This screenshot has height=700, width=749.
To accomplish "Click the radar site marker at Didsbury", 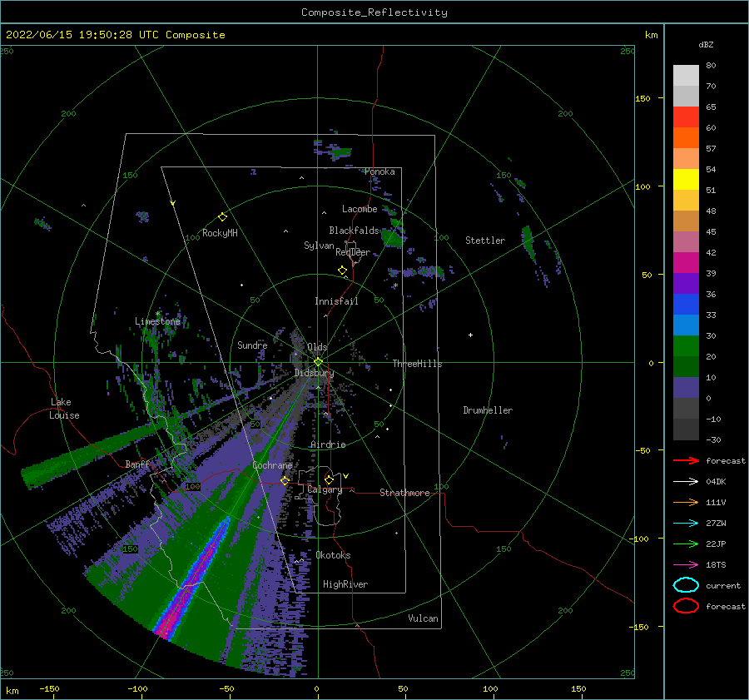I will coord(318,362).
